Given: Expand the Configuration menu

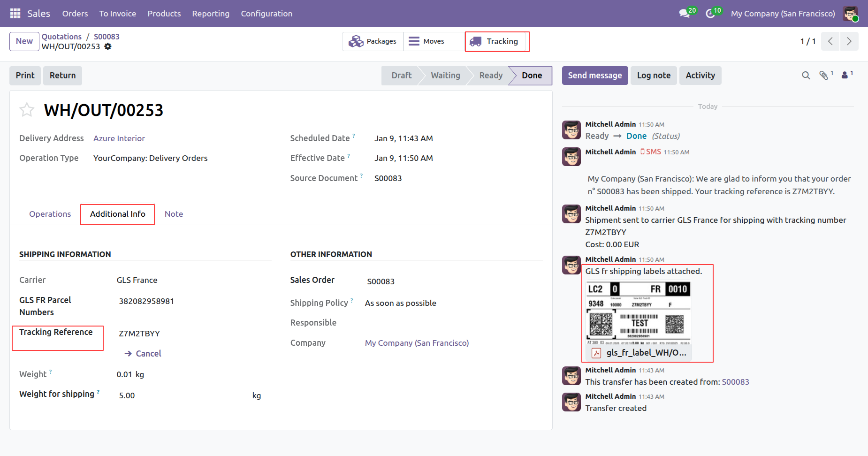Looking at the screenshot, I should pyautogui.click(x=266, y=14).
